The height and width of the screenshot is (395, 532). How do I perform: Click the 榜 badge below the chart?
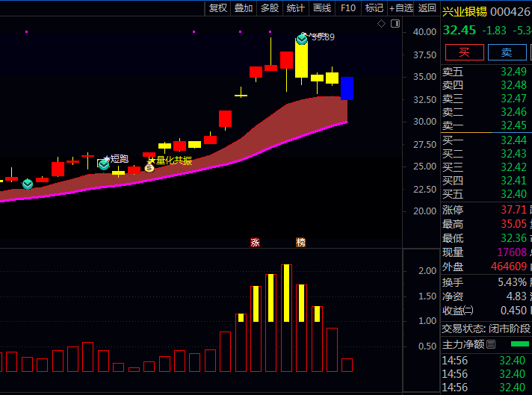pos(300,243)
